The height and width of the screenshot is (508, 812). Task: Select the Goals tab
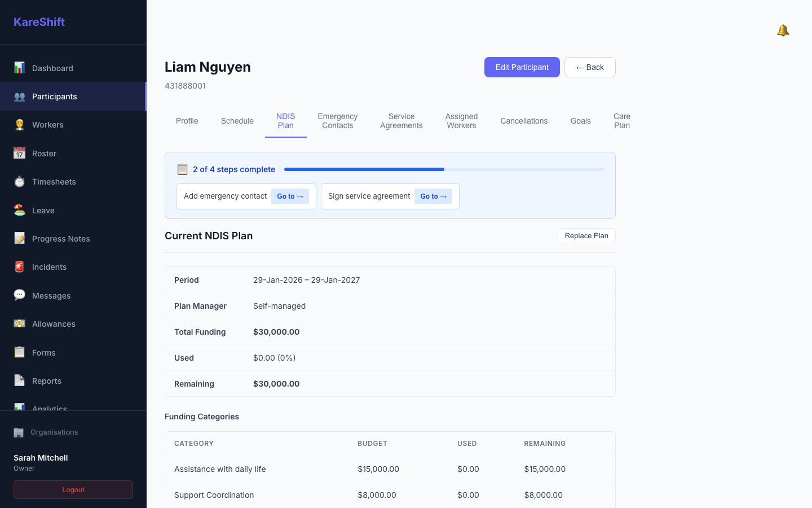(580, 121)
